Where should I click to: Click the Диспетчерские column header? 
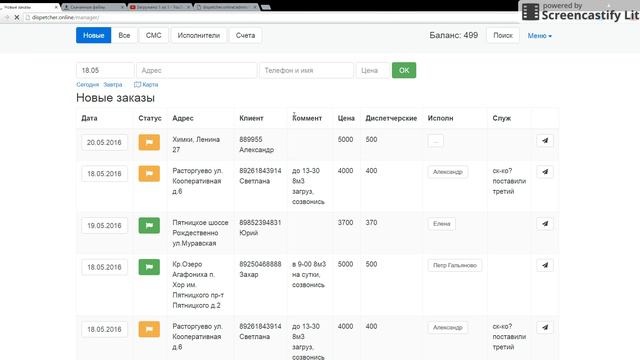pos(391,118)
